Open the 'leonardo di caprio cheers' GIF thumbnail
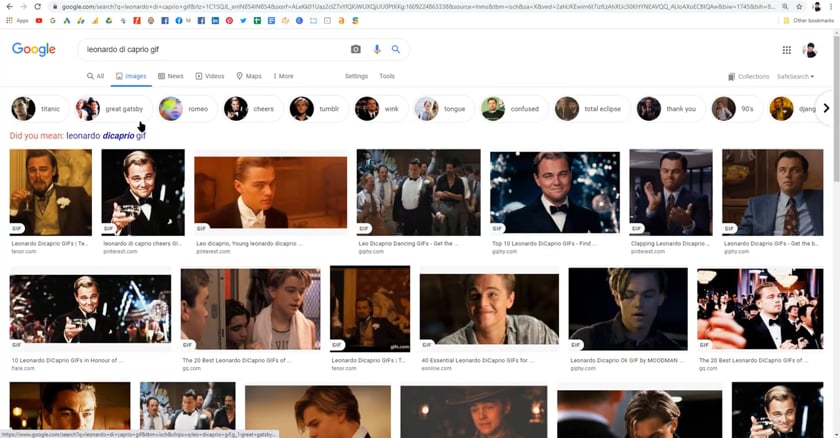The image size is (840, 438). point(143,192)
